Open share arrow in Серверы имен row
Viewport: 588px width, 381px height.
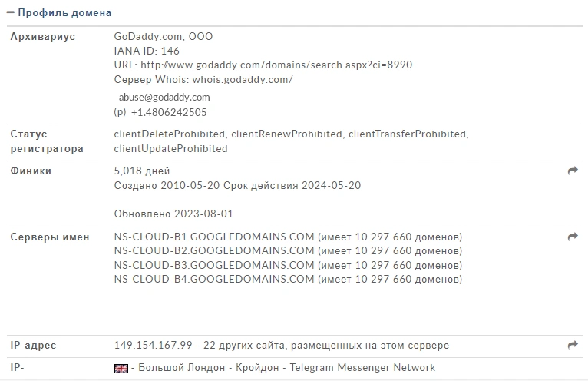[x=573, y=237]
